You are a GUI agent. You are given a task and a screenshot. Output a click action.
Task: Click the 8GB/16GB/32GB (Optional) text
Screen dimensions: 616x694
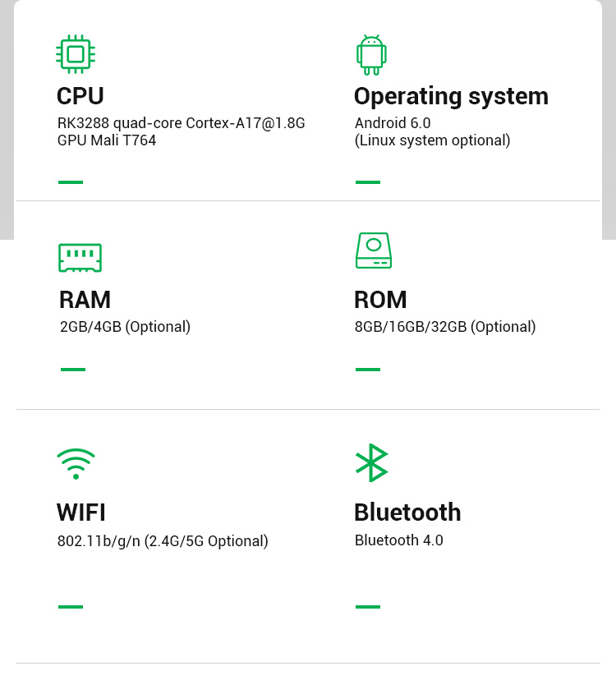click(445, 327)
